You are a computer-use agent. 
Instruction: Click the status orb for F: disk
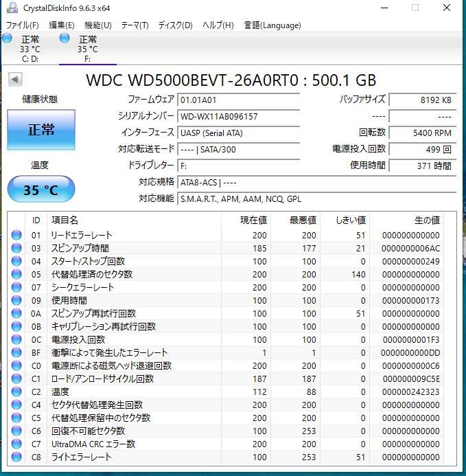(x=65, y=38)
